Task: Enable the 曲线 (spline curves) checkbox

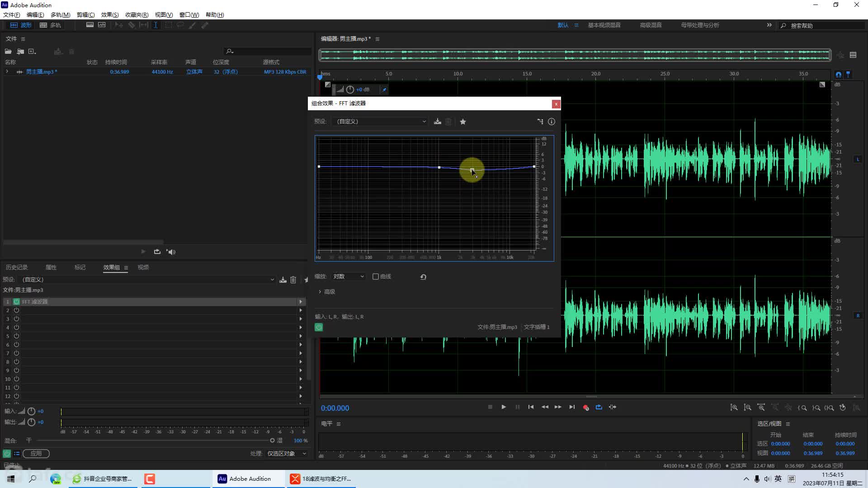Action: [x=376, y=277]
